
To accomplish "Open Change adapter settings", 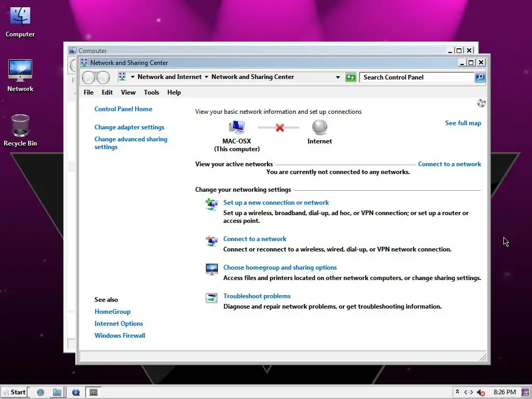I will [129, 127].
